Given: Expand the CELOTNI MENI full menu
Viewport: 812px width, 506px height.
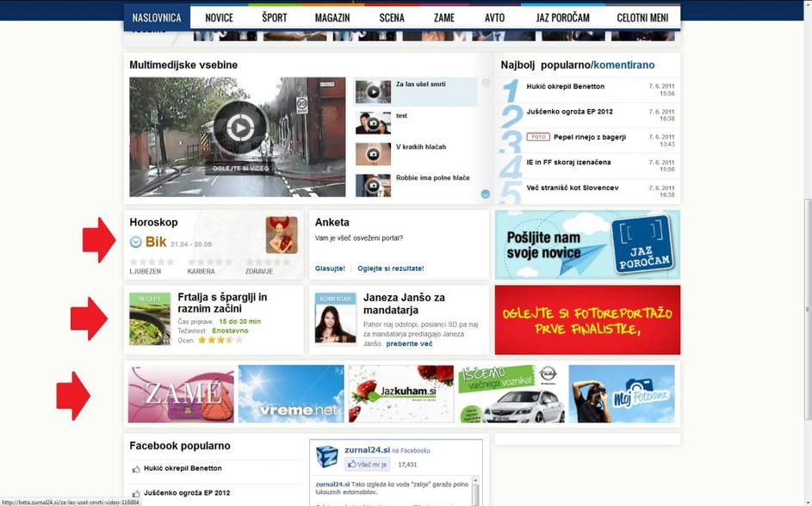Looking at the screenshot, I should coord(642,17).
